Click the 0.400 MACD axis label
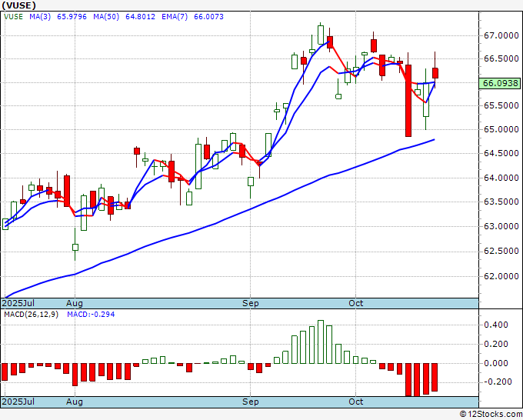This screenshot has width=523, height=420. click(495, 325)
